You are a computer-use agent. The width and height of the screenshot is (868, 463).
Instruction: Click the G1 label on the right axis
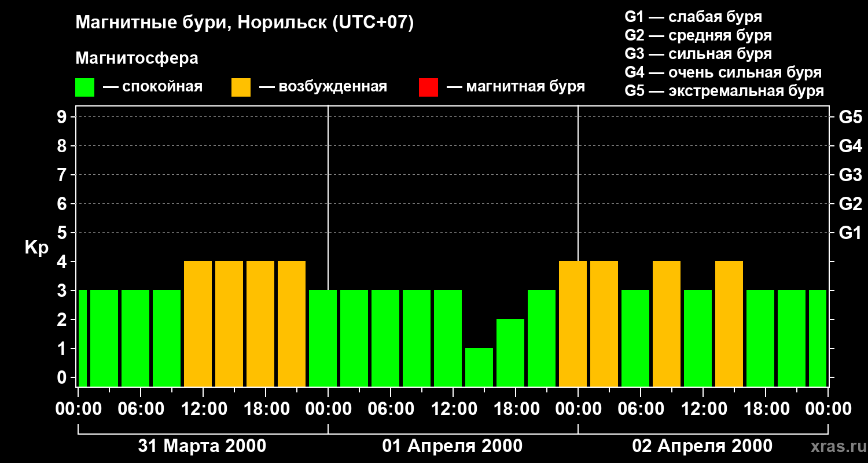pyautogui.click(x=851, y=233)
